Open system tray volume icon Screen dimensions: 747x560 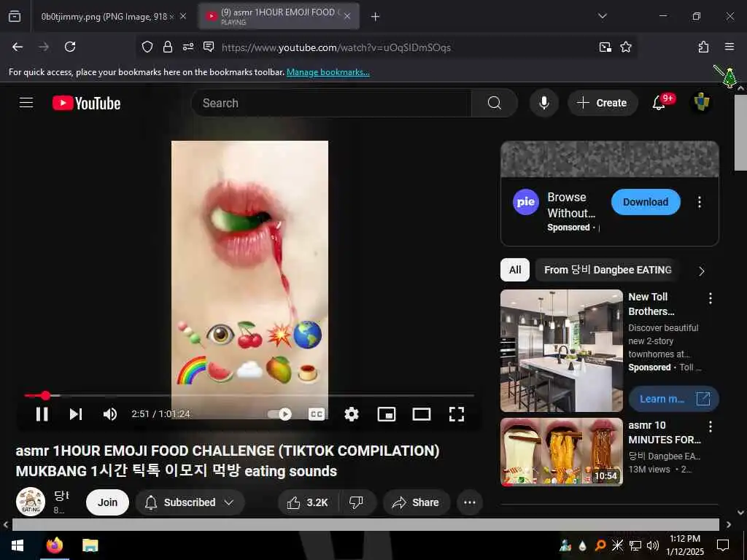click(653, 545)
